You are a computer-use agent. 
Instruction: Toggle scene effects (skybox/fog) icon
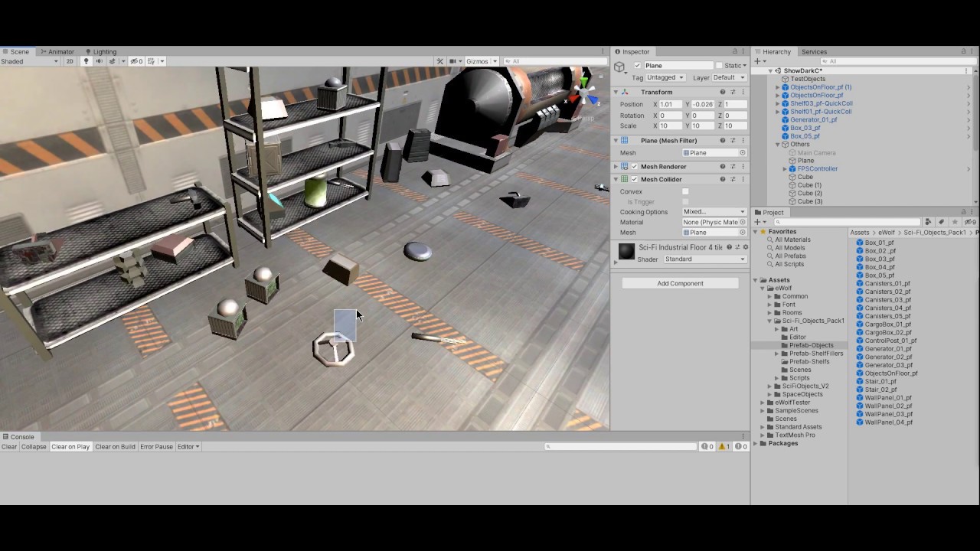113,61
